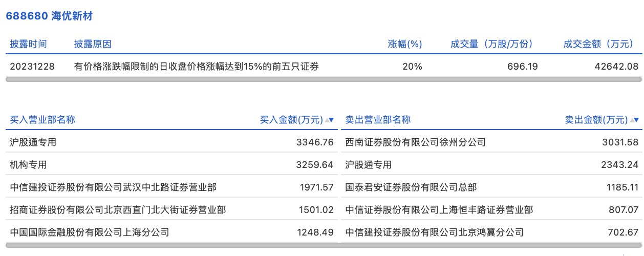This screenshot has width=644, height=256.
Task: Click the 成交金额（万元） column header
Action: [601, 44]
